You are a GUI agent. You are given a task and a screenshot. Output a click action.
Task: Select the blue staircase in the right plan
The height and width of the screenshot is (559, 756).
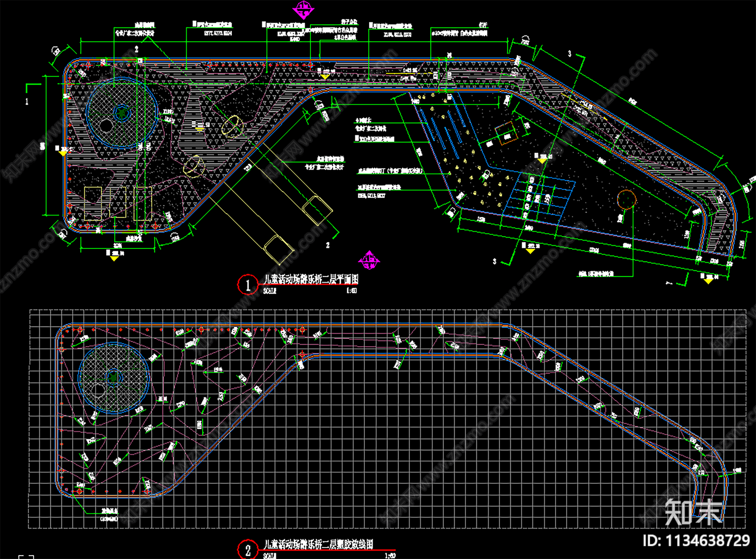click(x=540, y=198)
